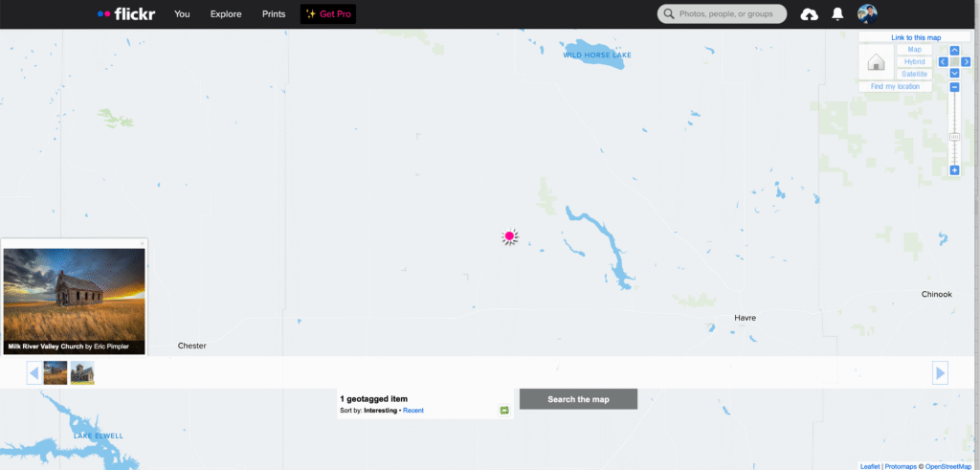Click the green refresh icon
Viewport: 980px width, 470px height.
click(503, 410)
